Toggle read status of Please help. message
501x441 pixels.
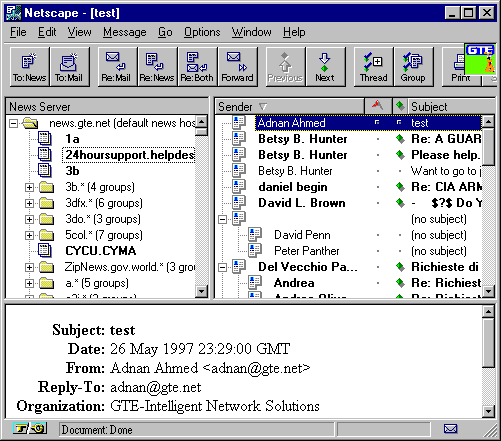coord(400,155)
